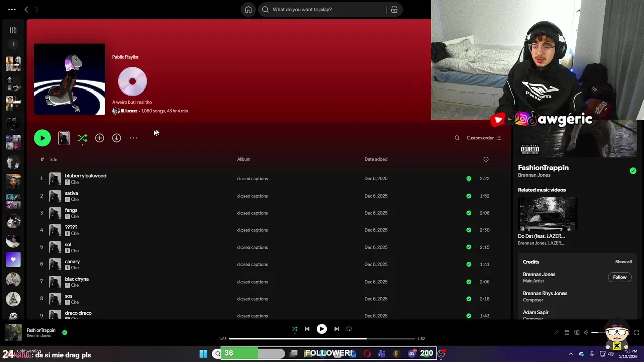Select track ????? in row four
Viewport: 644px width, 362px height.
tap(71, 227)
